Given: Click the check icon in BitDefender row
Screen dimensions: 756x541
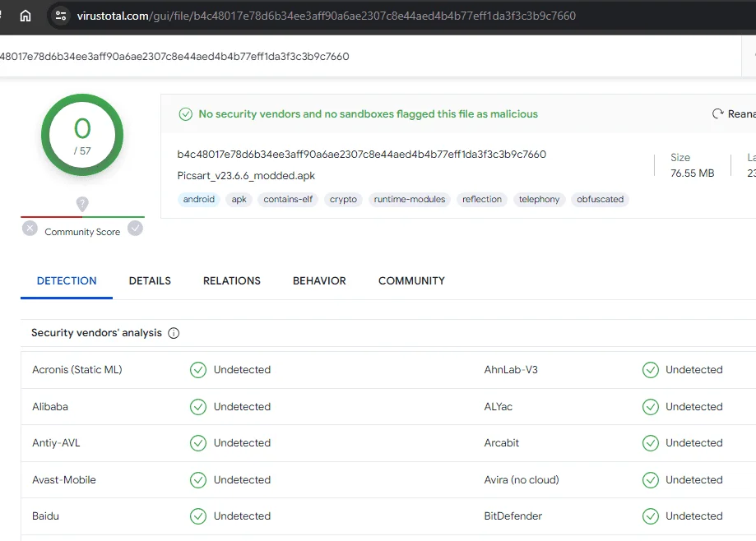Looking at the screenshot, I should point(651,516).
